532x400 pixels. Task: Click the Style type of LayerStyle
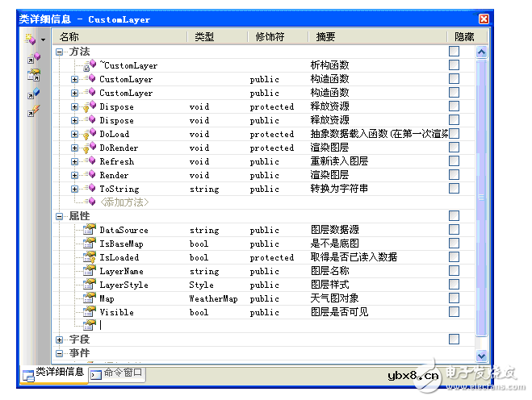(x=201, y=285)
